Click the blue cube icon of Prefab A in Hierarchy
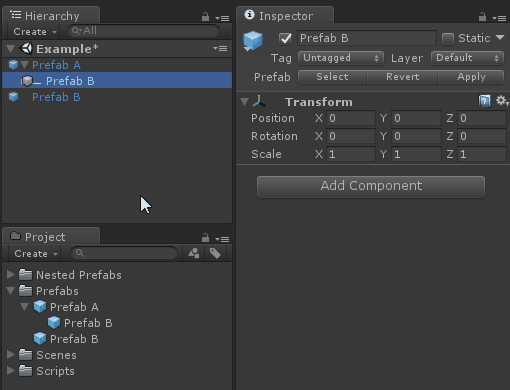The height and width of the screenshot is (390, 510). (x=13, y=65)
